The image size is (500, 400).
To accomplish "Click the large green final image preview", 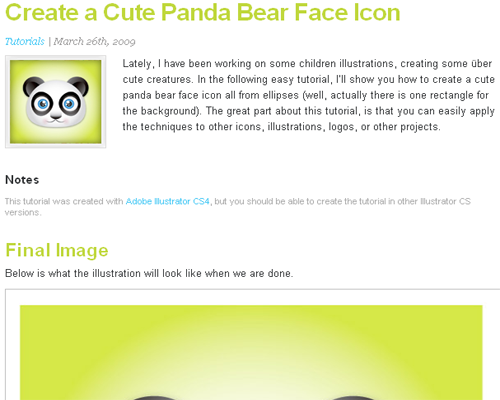I will (251, 352).
